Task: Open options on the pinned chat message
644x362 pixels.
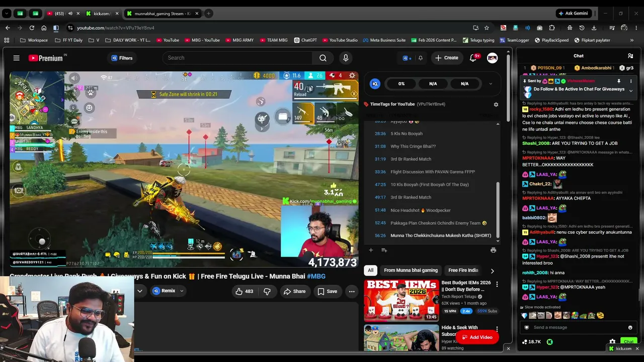Action: point(631,81)
